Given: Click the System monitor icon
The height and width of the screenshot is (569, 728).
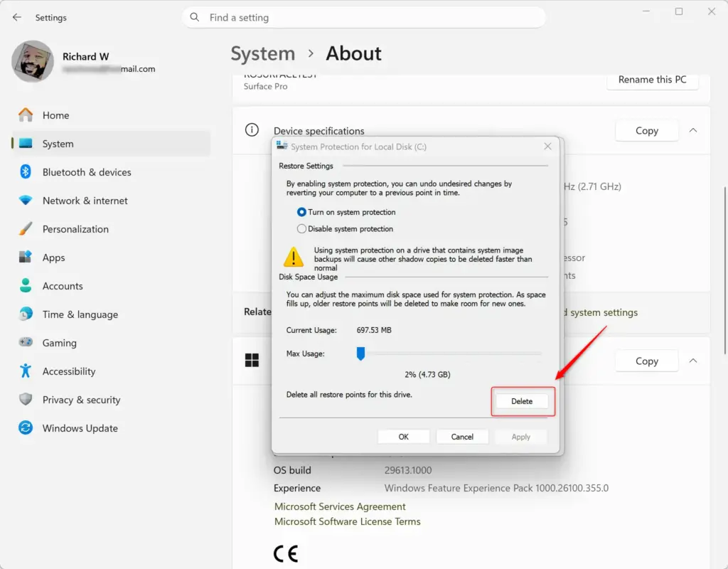Looking at the screenshot, I should tap(26, 144).
